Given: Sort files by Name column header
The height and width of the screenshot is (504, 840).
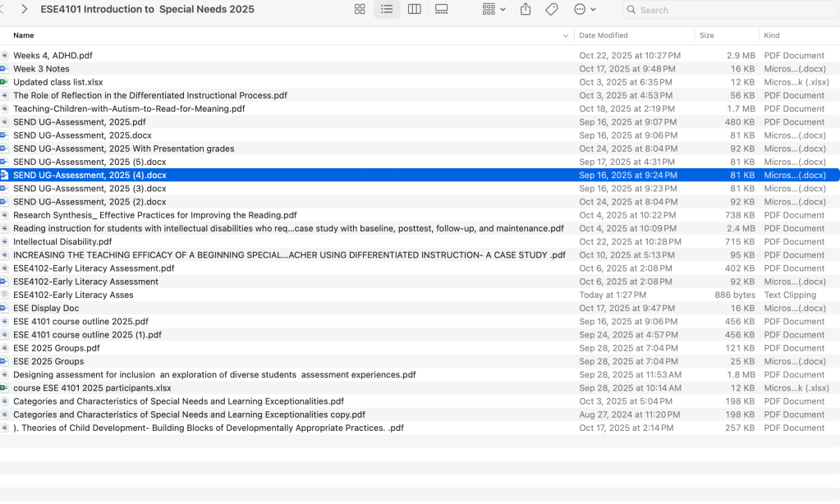Looking at the screenshot, I should pyautogui.click(x=24, y=35).
